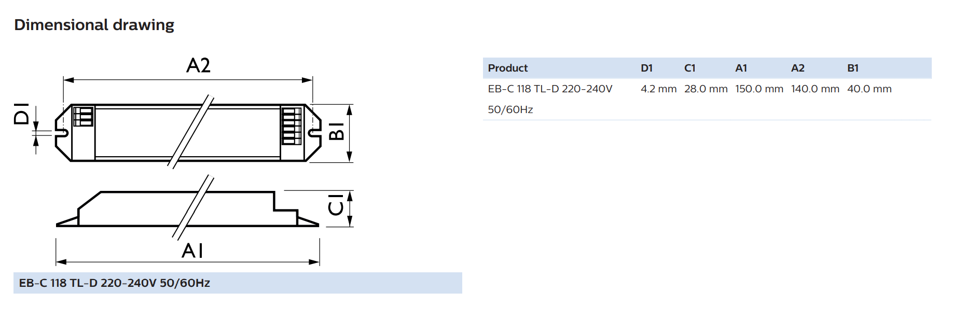Screen dimensions: 980x319
Task: Select the 140.0 mm table value
Action: click(x=816, y=89)
